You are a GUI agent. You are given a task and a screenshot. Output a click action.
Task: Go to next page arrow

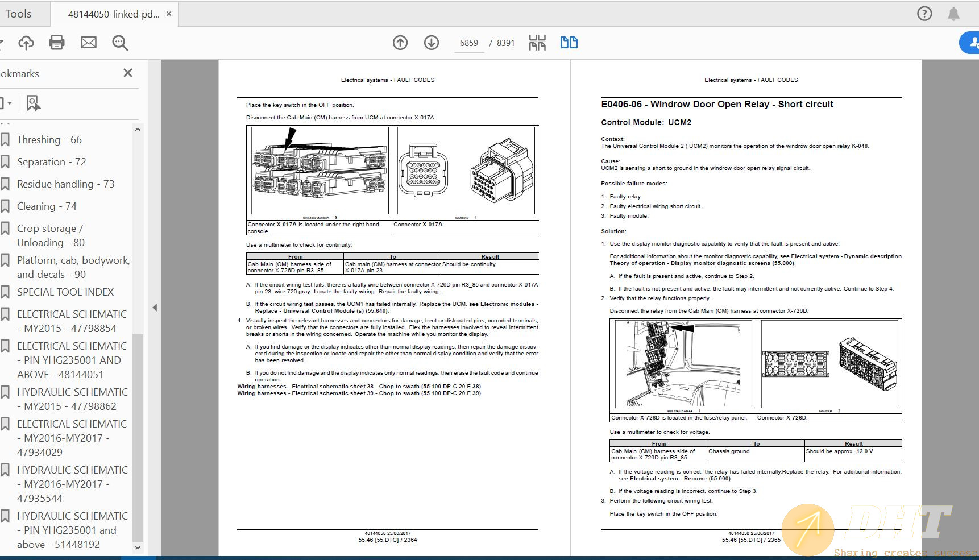pyautogui.click(x=432, y=43)
